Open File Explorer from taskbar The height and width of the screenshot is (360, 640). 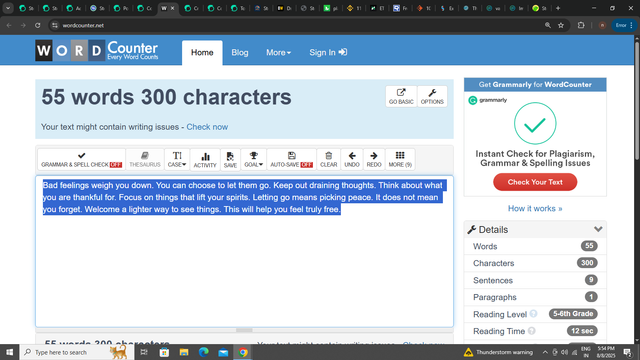(x=184, y=352)
